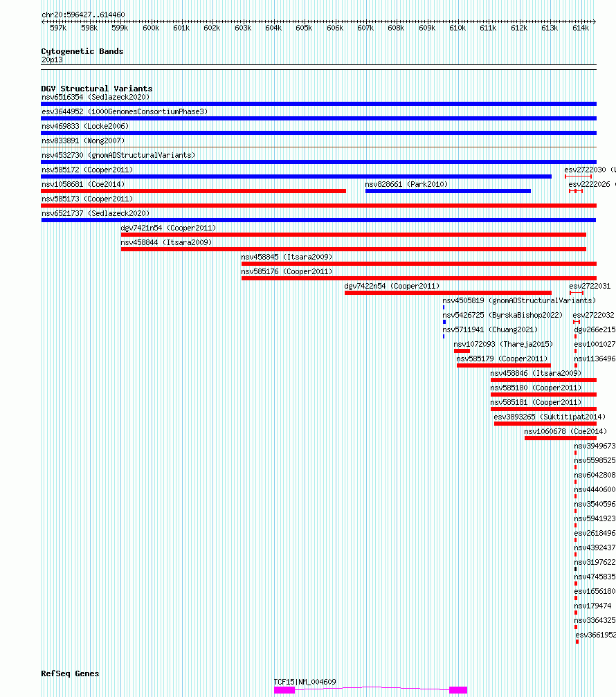Click the red bar of nsv1072093 (Thareja2015)

pyautogui.click(x=462, y=351)
